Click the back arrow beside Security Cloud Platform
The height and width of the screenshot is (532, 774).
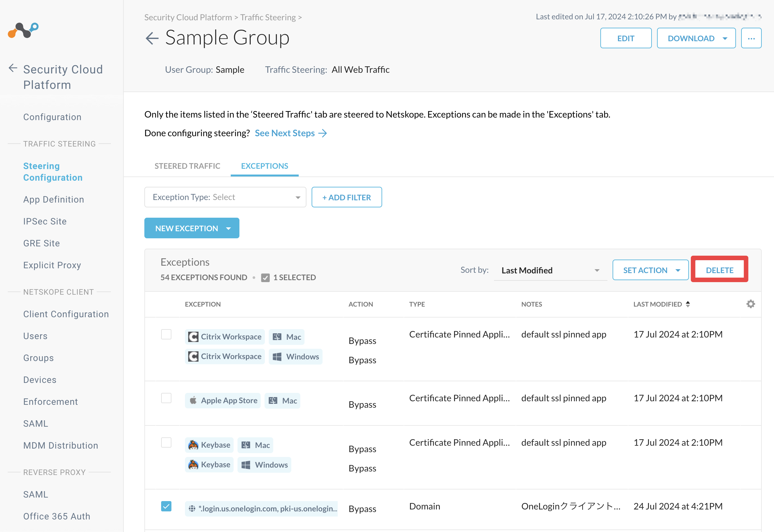[x=13, y=68]
